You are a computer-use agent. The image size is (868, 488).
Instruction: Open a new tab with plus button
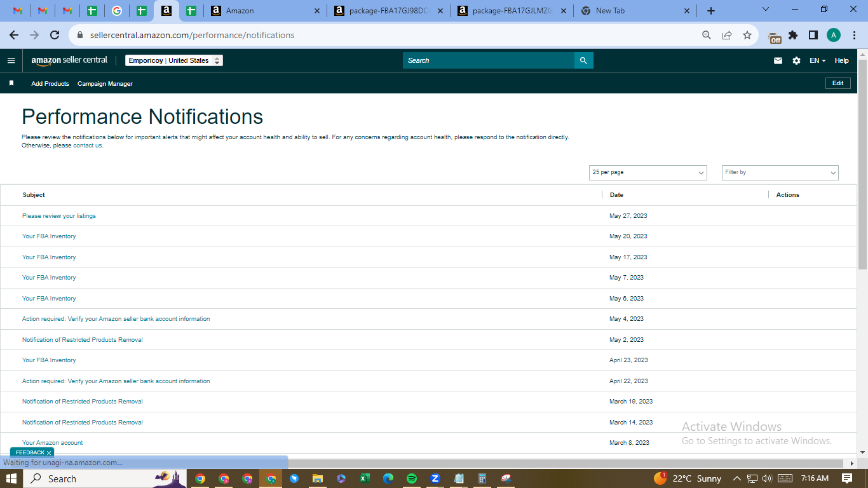pos(711,11)
